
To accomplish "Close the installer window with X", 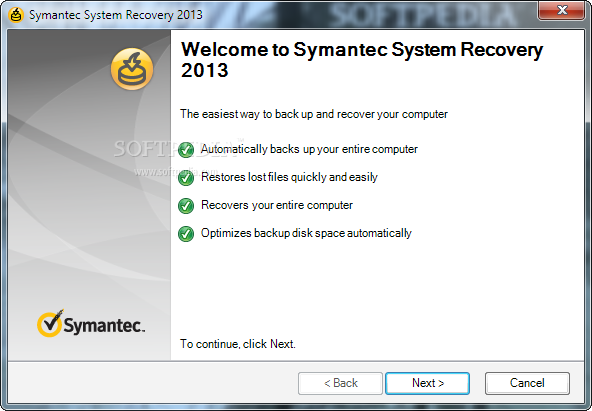I will [562, 10].
